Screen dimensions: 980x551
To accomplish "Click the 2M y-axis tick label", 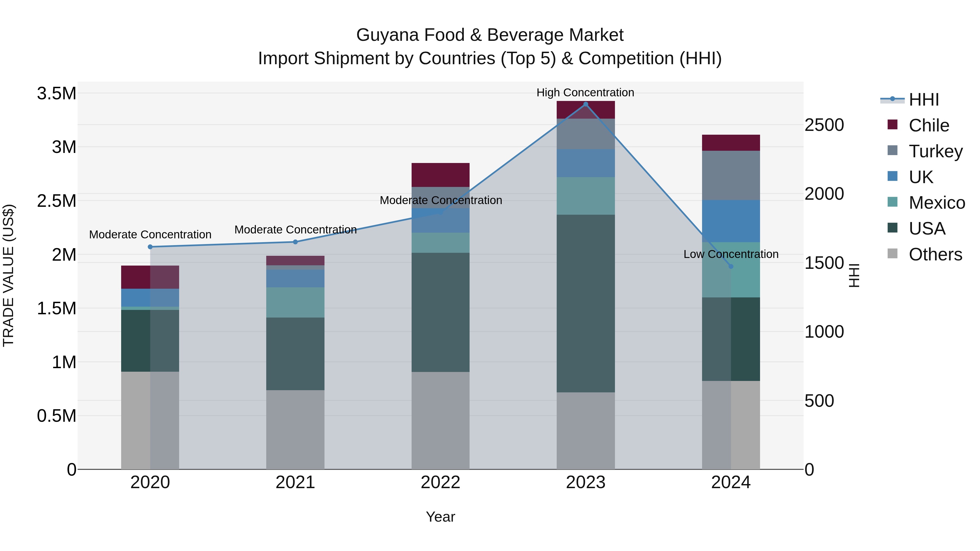I will (64, 255).
